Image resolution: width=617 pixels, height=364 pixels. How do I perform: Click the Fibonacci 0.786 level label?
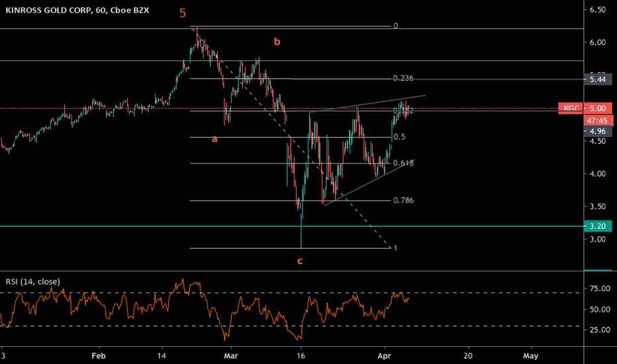click(403, 201)
